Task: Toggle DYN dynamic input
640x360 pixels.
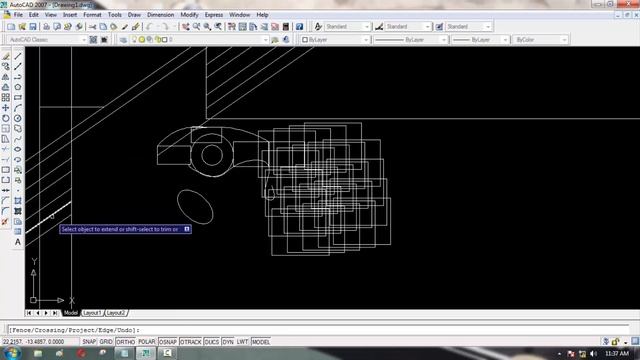Action: (x=228, y=342)
